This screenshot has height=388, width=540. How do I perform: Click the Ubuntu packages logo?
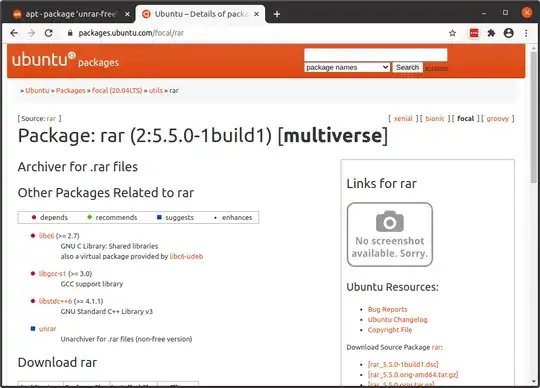[65, 60]
